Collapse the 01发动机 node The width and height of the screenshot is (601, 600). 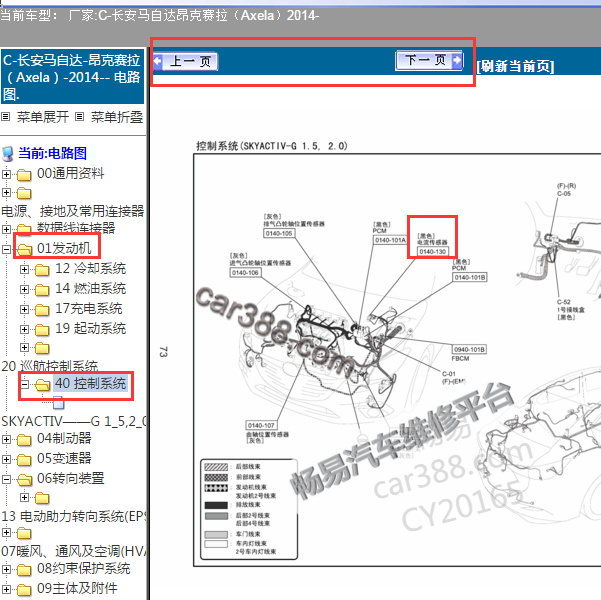(x=6, y=249)
